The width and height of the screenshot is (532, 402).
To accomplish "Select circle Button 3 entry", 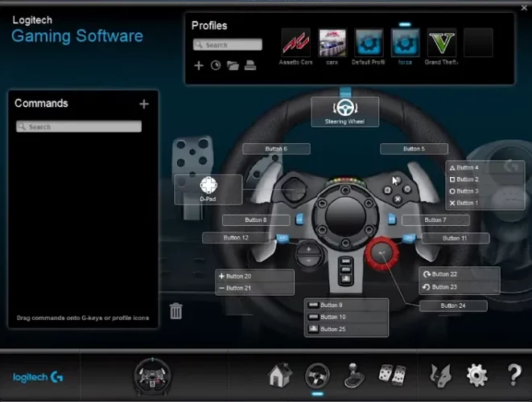I will pyautogui.click(x=485, y=191).
